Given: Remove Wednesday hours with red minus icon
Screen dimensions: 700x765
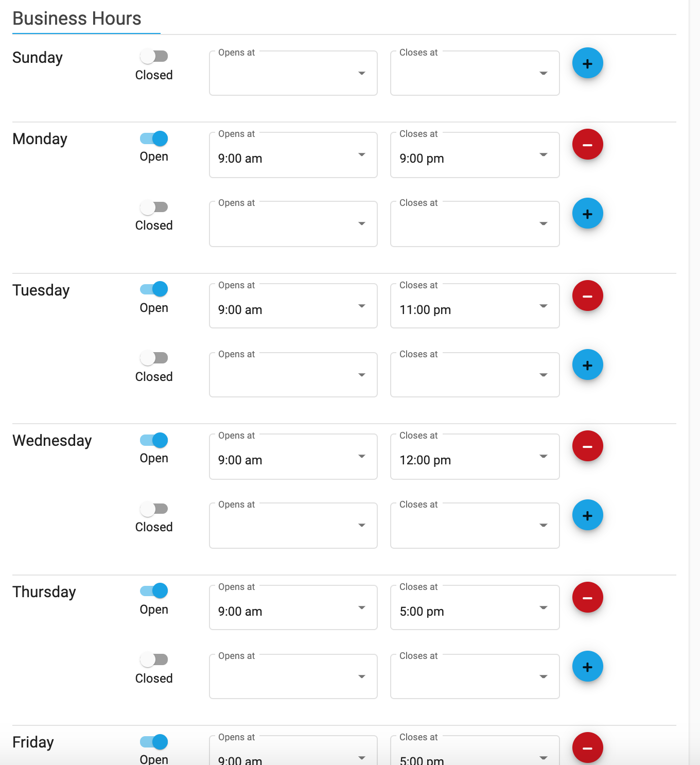Looking at the screenshot, I should tap(587, 446).
